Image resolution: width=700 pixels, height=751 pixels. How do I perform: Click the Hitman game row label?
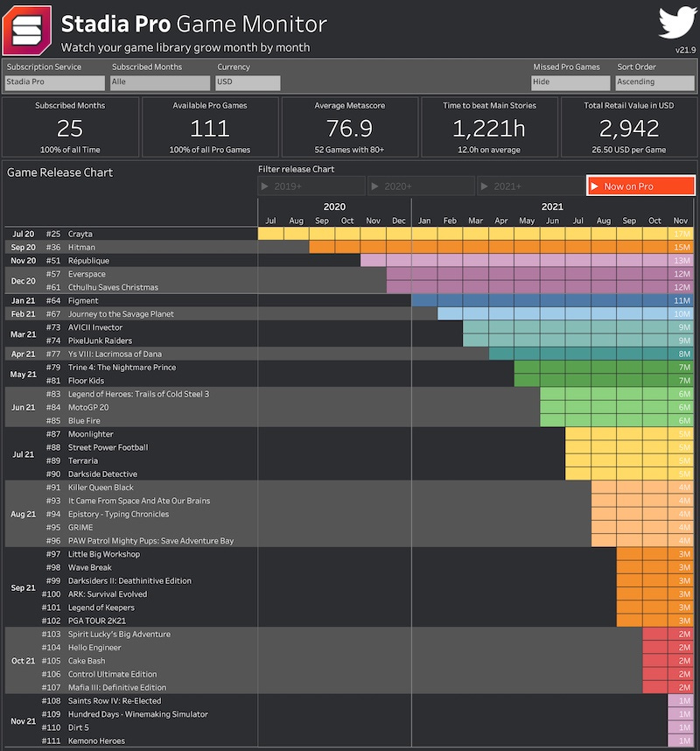(x=81, y=247)
